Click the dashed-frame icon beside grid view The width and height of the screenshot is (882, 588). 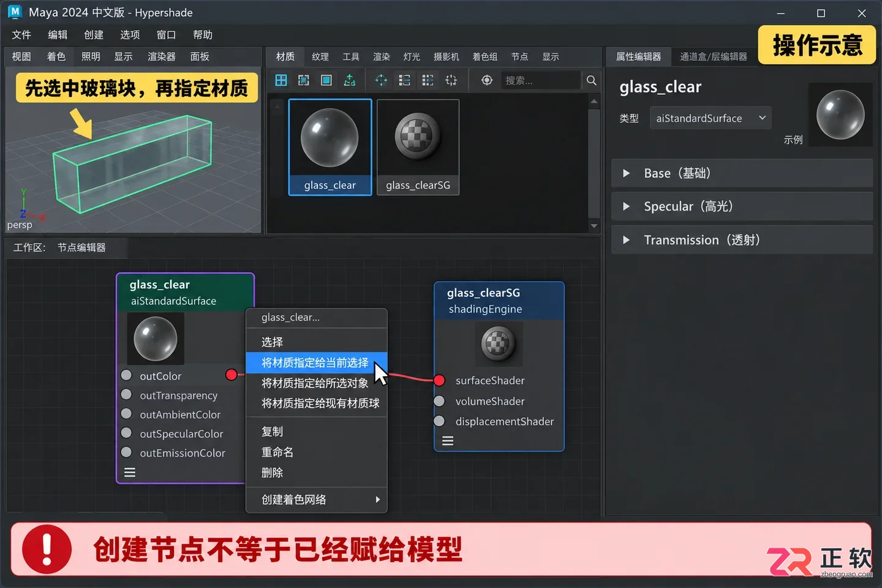click(x=304, y=80)
